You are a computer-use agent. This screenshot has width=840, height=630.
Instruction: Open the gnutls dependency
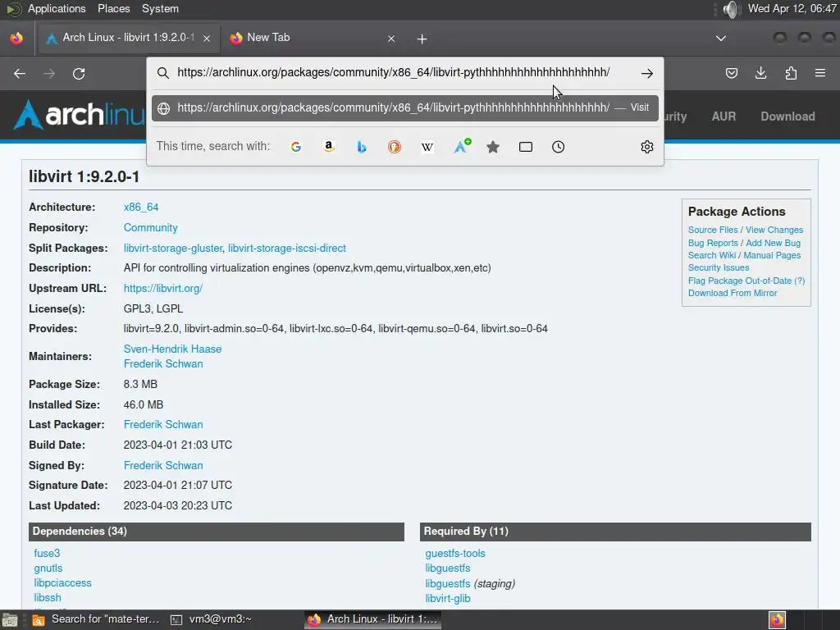tap(48, 568)
